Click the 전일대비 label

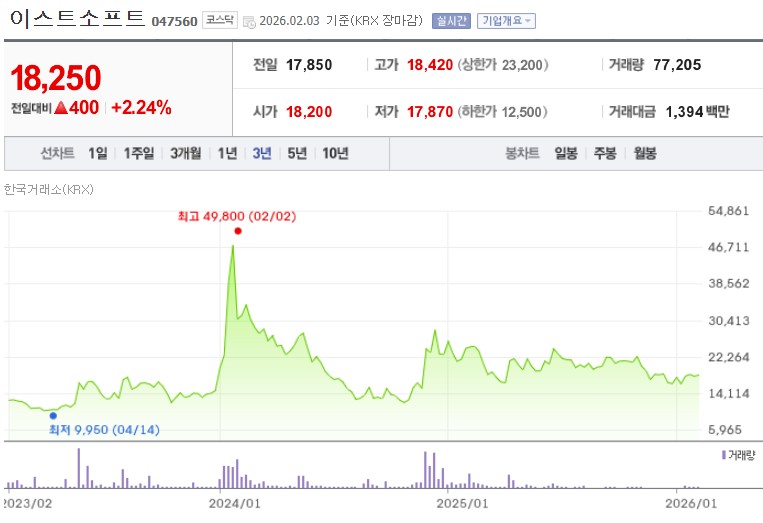pos(31,108)
